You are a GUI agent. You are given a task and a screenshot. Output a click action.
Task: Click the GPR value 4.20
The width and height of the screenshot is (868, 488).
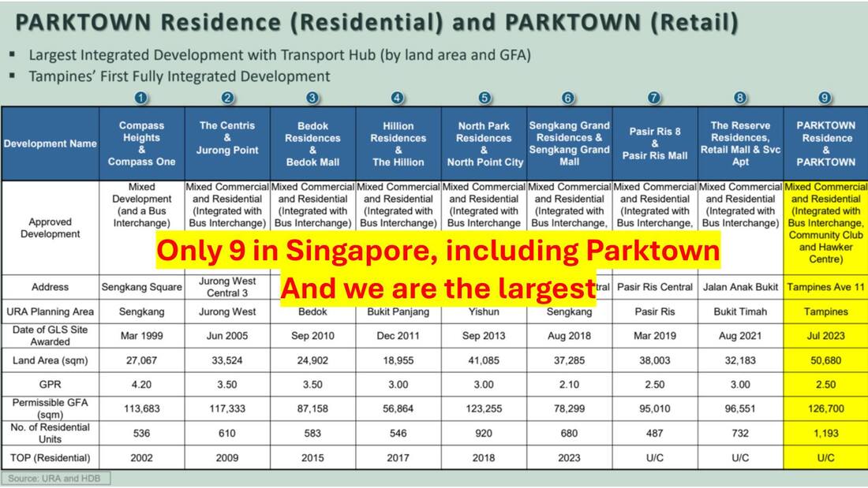tap(142, 385)
